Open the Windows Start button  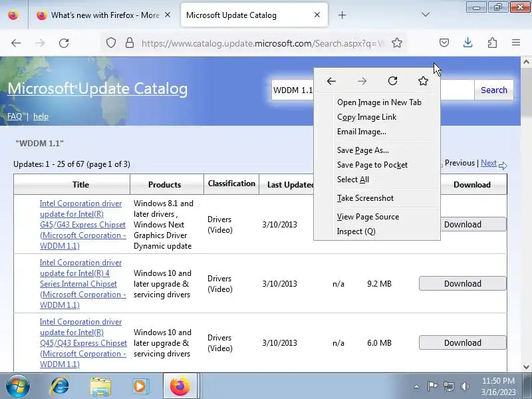pos(17,386)
